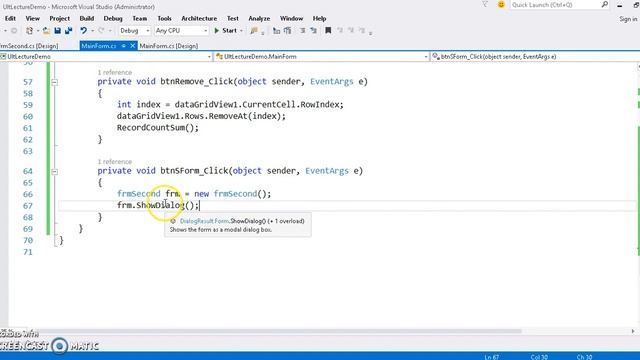Uncomment selected lines with toolbar icon
Image resolution: width=640 pixels, height=360 pixels.
(313, 31)
